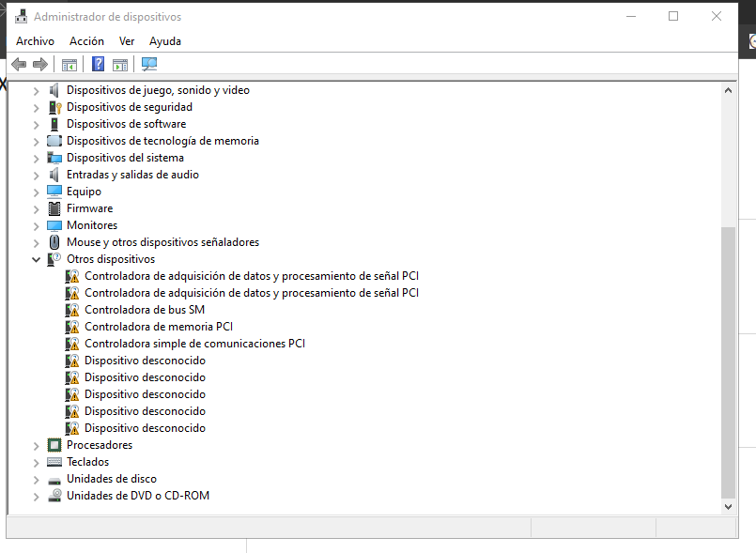The image size is (756, 553).
Task: Click the Forward navigation arrow
Action: 39,64
